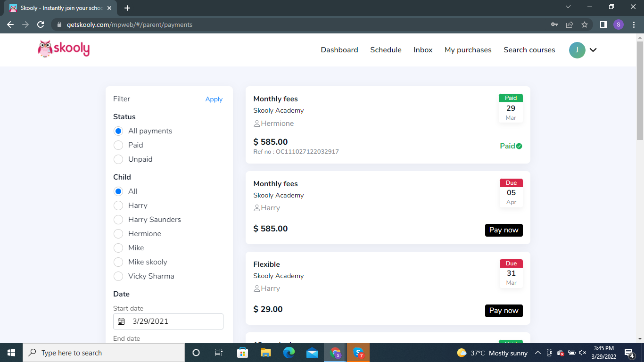The width and height of the screenshot is (644, 362).
Task: Open the saved passwords key icon
Action: click(x=554, y=25)
